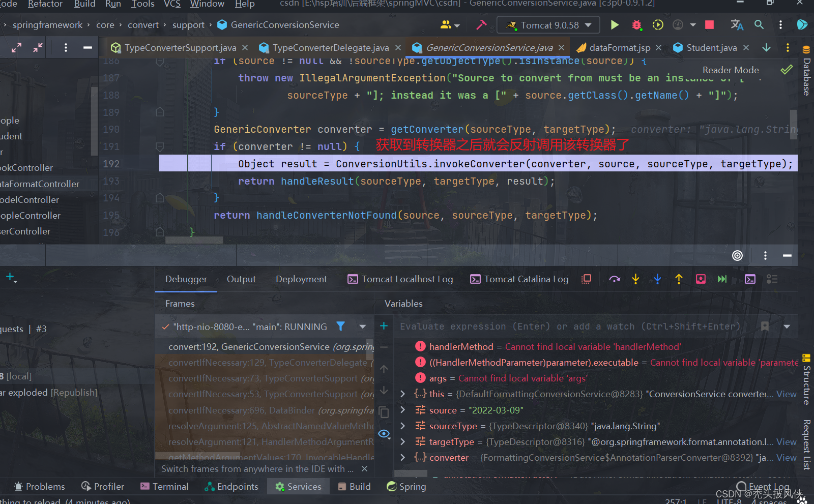Click Step Out debugger icon
Image resolution: width=814 pixels, height=504 pixels.
(679, 279)
